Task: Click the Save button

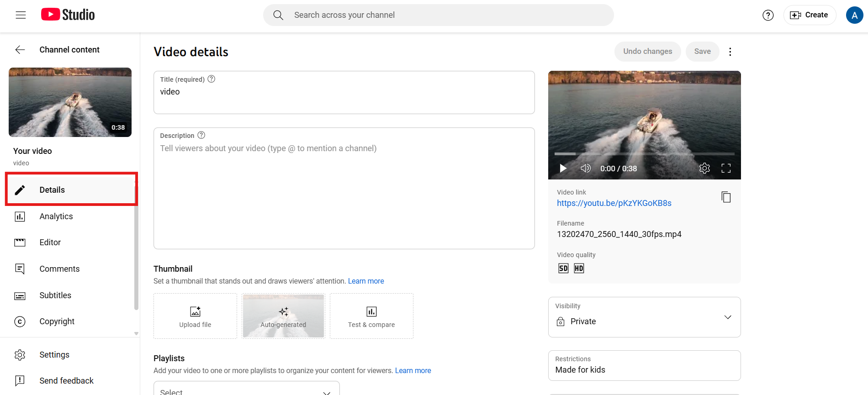Action: coord(702,52)
